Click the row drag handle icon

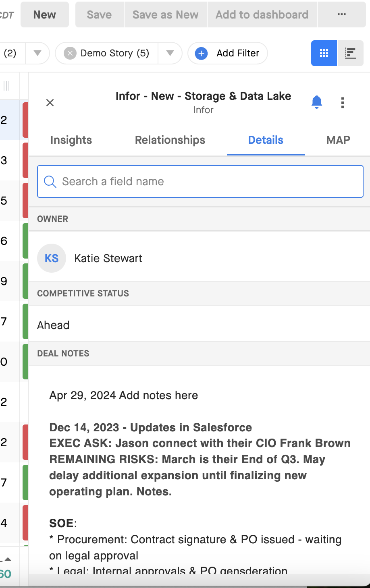coord(6,85)
